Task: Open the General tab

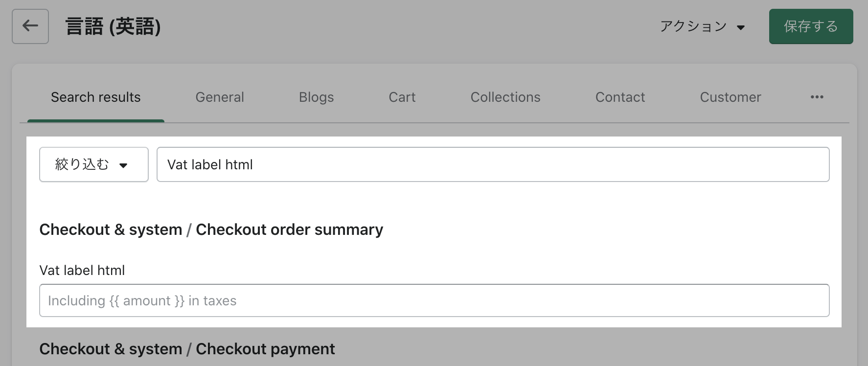Action: [x=220, y=97]
